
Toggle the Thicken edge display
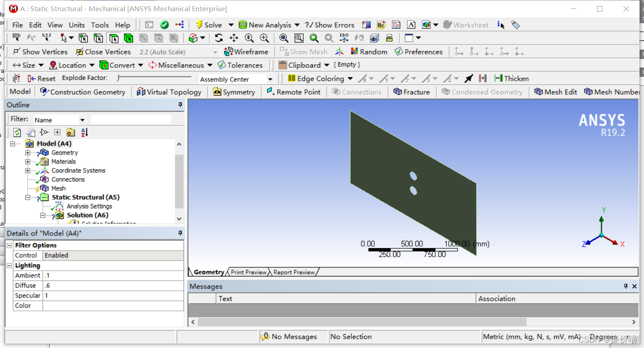pos(512,79)
